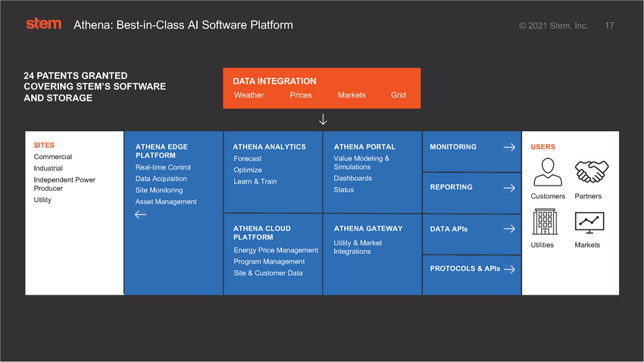Click the down arrow below Data Integration
644x362 pixels.
323,120
